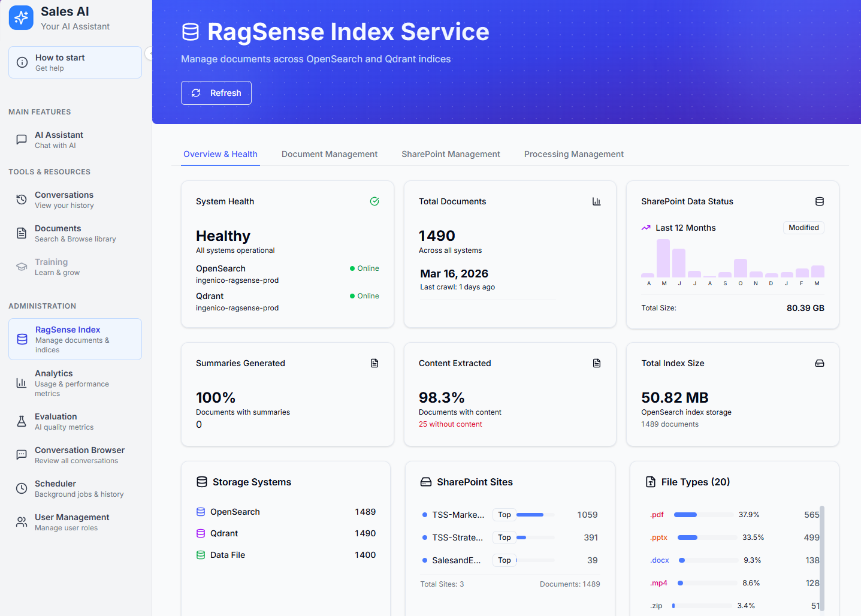
Task: Click the Documents file icon in sidebar
Action: point(22,233)
